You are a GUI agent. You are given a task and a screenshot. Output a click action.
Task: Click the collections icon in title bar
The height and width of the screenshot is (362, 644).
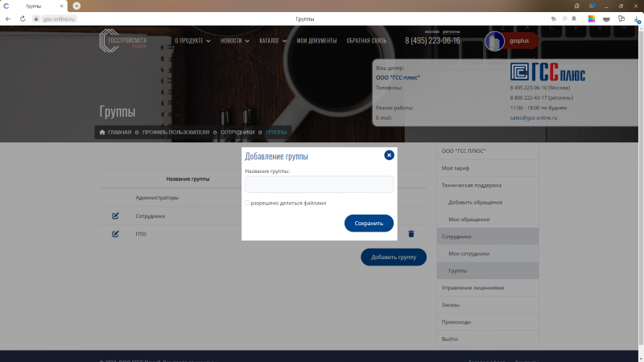(576, 6)
